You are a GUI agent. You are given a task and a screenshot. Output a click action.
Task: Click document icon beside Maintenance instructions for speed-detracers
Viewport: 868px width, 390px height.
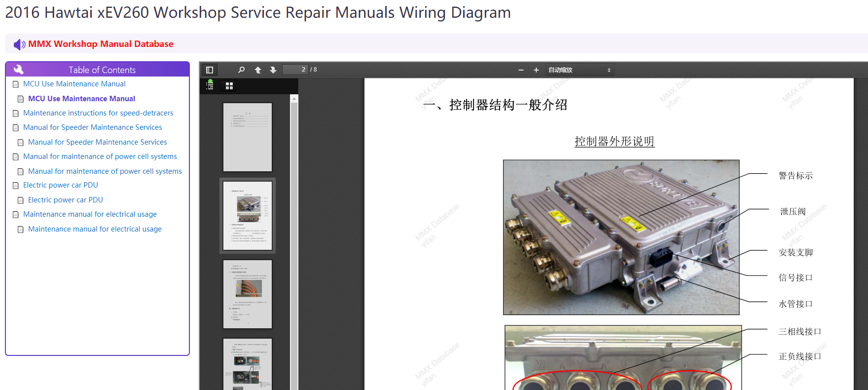[x=16, y=114]
